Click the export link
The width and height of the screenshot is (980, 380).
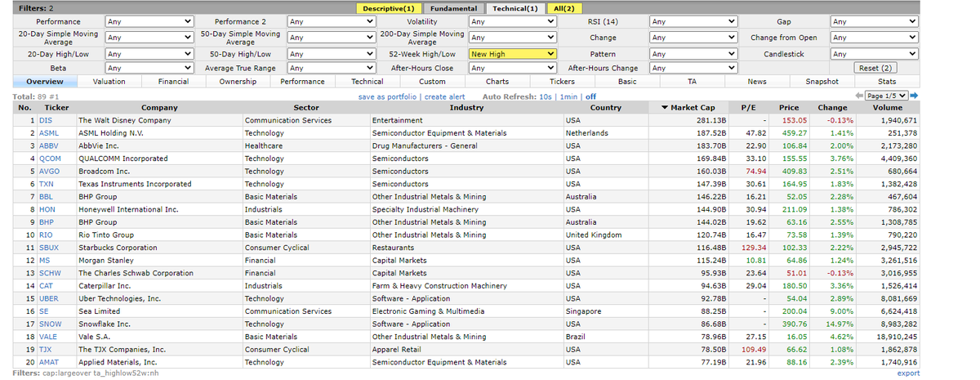tap(908, 373)
